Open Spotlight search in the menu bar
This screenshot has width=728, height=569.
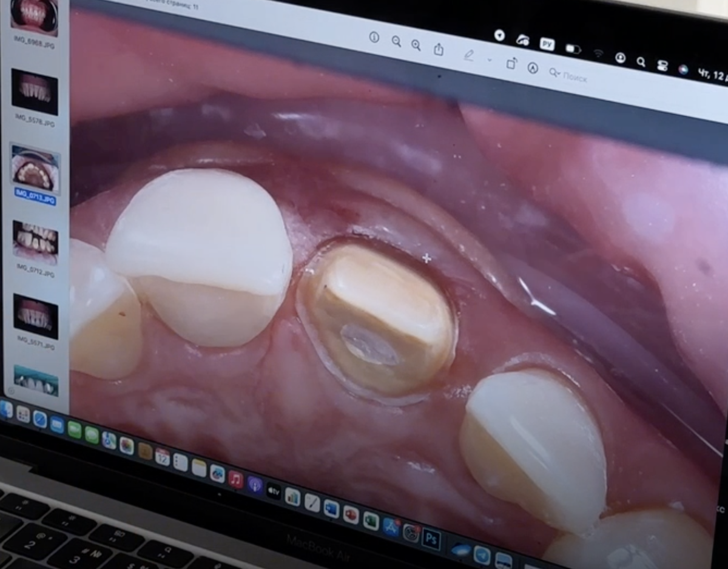(x=641, y=61)
